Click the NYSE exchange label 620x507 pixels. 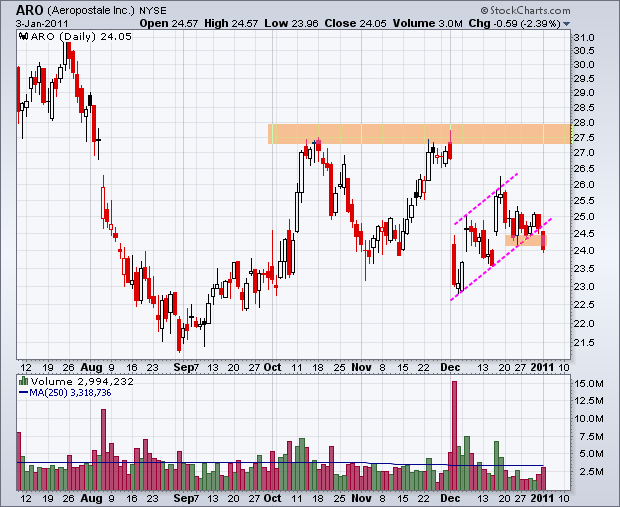[x=153, y=10]
